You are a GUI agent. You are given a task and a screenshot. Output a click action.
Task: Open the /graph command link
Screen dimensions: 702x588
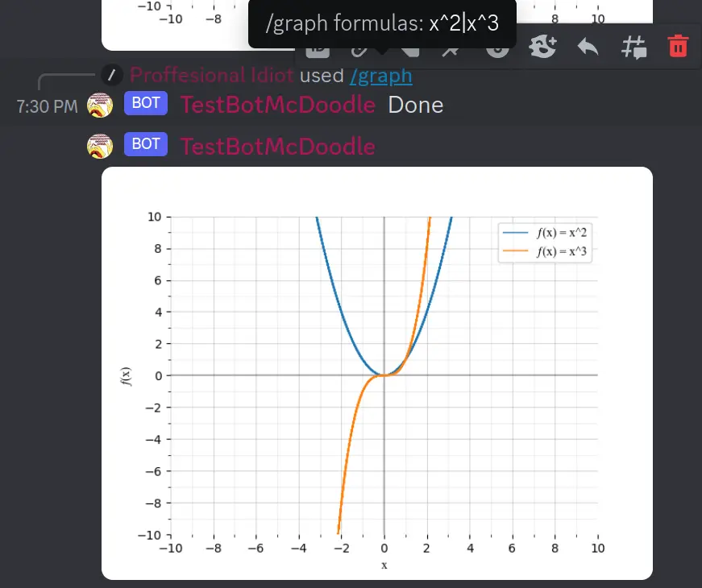click(380, 76)
